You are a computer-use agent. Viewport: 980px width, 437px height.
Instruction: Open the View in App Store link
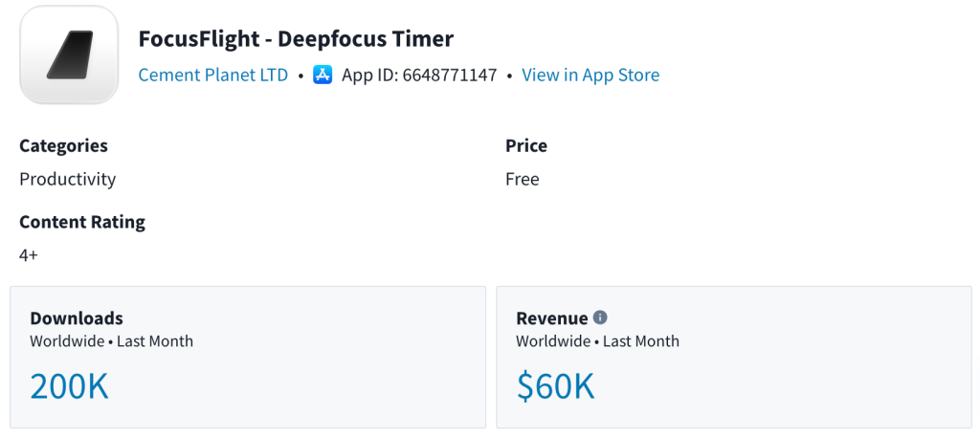(590, 75)
